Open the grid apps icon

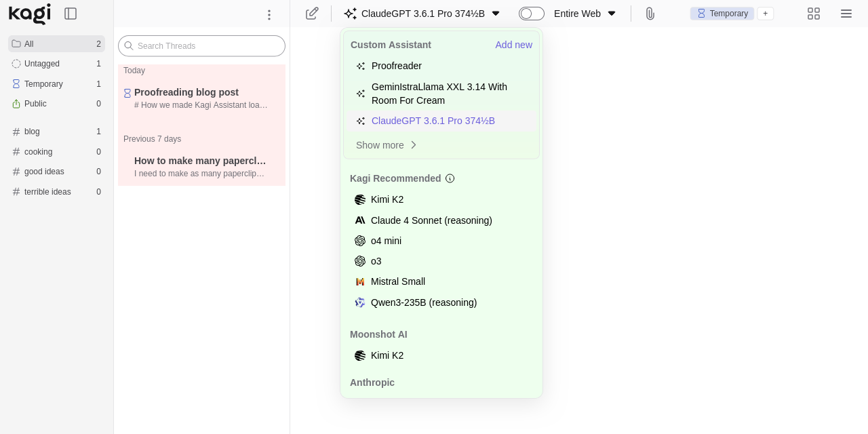pyautogui.click(x=814, y=14)
